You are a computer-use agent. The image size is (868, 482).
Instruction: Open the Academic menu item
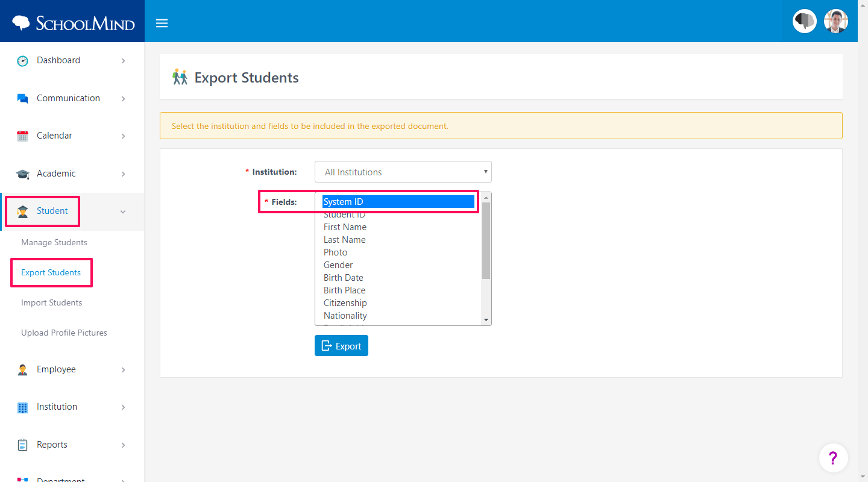(72, 174)
